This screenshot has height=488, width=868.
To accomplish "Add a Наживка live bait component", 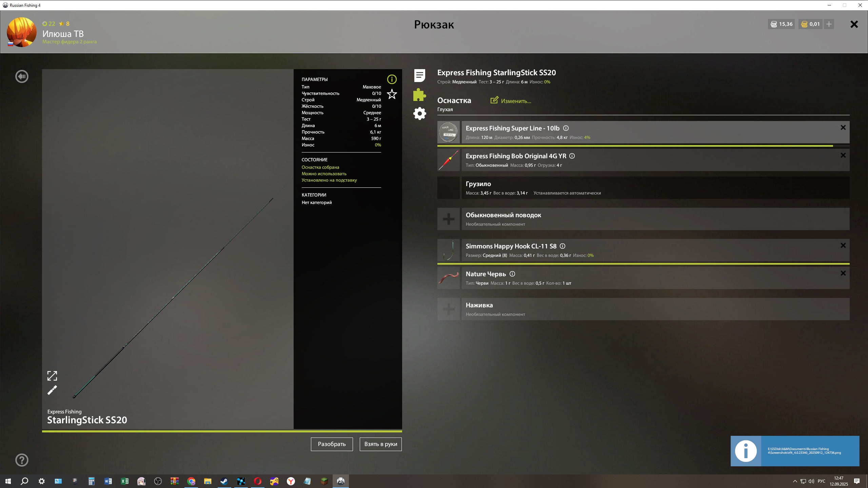I will 448,309.
